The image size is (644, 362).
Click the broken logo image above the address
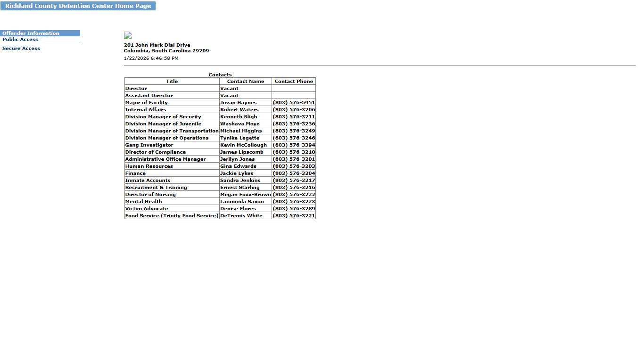click(127, 35)
